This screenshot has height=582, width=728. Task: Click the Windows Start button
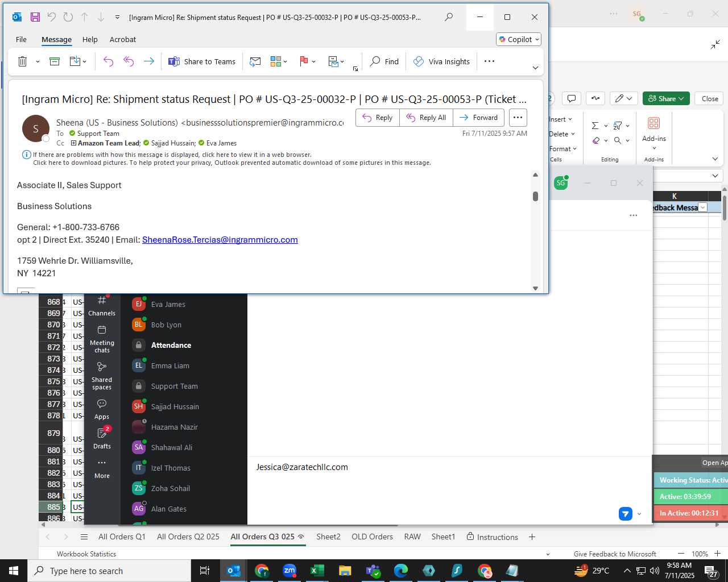pos(14,571)
